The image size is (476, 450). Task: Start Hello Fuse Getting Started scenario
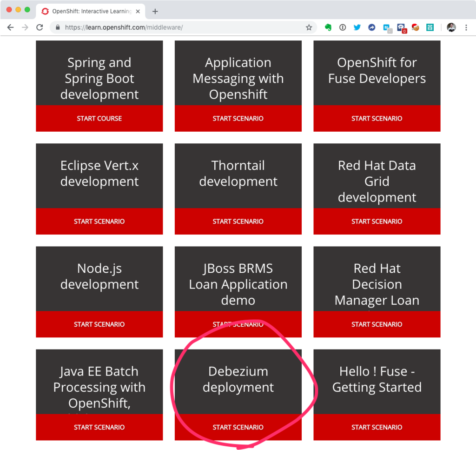tap(377, 427)
